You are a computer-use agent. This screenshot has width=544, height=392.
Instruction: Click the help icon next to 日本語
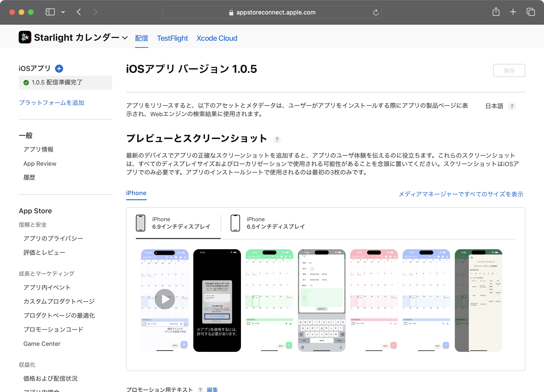click(512, 106)
